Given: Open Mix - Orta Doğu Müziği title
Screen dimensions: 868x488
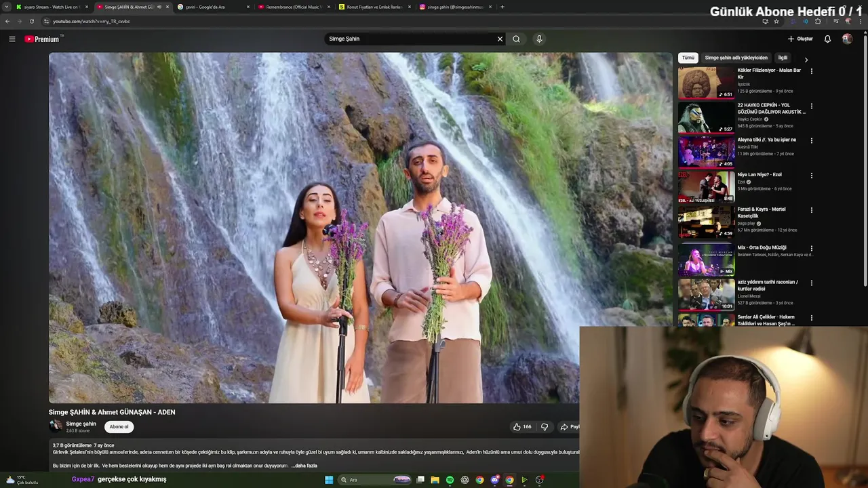Looking at the screenshot, I should [x=762, y=247].
